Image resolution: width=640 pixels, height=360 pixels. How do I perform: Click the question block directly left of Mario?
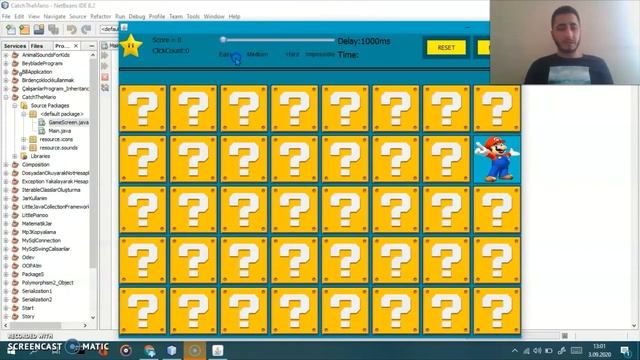(x=446, y=159)
